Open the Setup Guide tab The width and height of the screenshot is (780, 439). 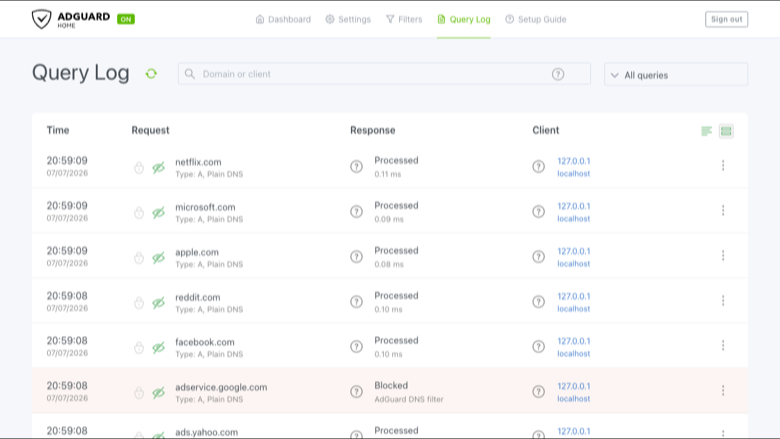[x=536, y=19]
